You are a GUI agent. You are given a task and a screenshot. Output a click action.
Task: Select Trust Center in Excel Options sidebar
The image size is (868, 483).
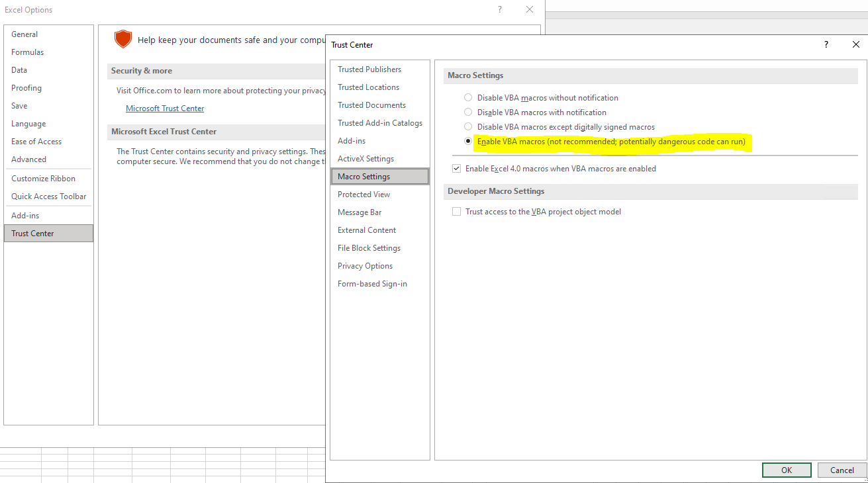[48, 234]
